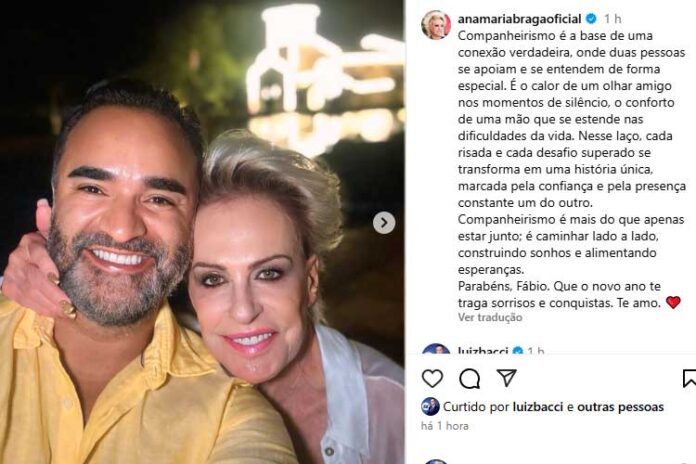Open comments with the speech bubble icon

[469, 378]
